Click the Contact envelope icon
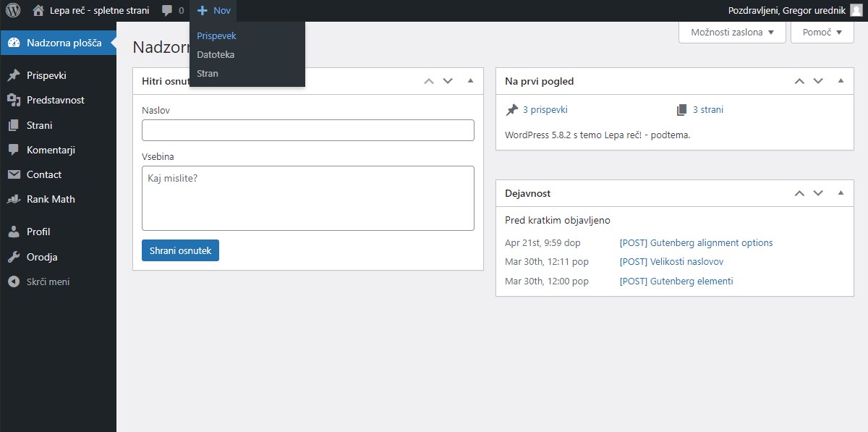868x432 pixels. click(13, 174)
